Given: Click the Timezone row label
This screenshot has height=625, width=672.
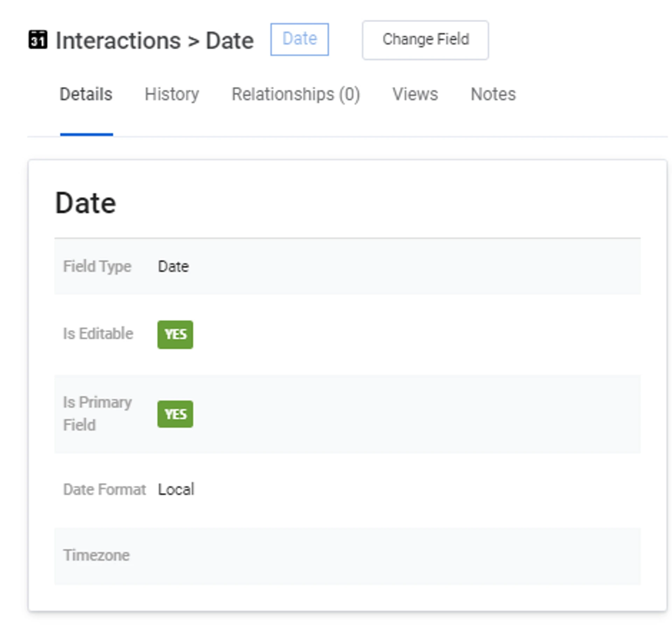Looking at the screenshot, I should tap(96, 555).
